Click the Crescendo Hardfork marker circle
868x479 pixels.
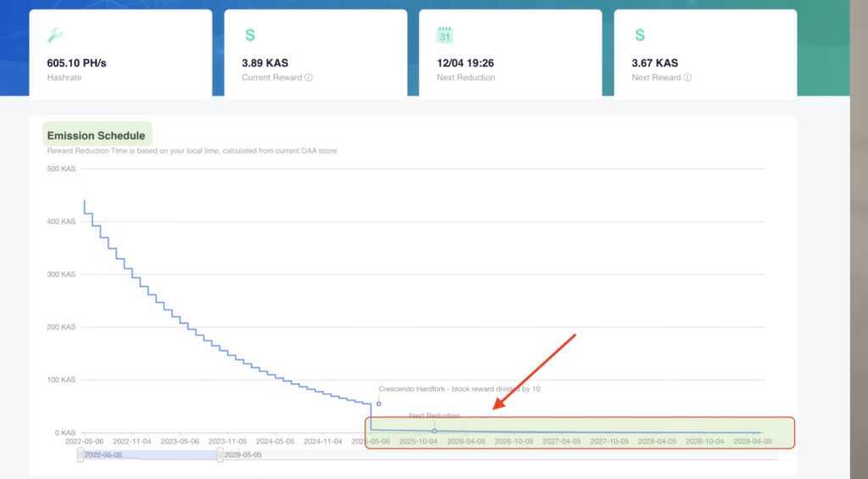point(379,404)
